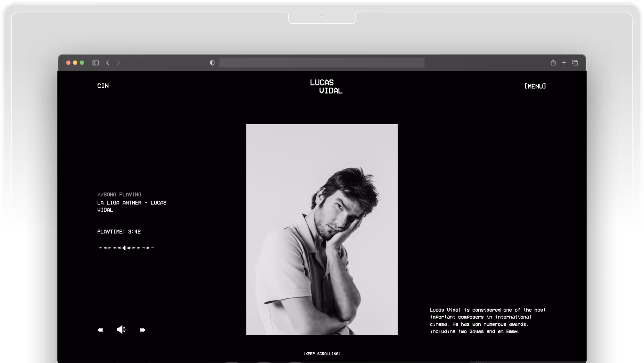Select the La Liga Anthem song title

pos(132,206)
